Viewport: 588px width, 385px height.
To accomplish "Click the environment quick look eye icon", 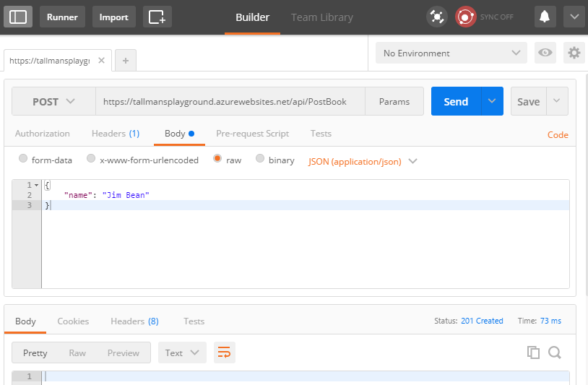I will 545,53.
